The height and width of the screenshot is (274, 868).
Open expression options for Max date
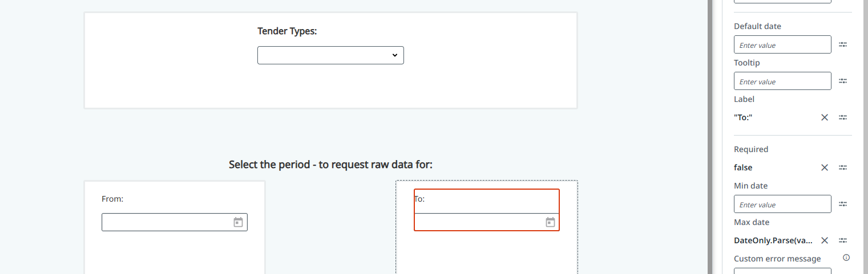842,240
